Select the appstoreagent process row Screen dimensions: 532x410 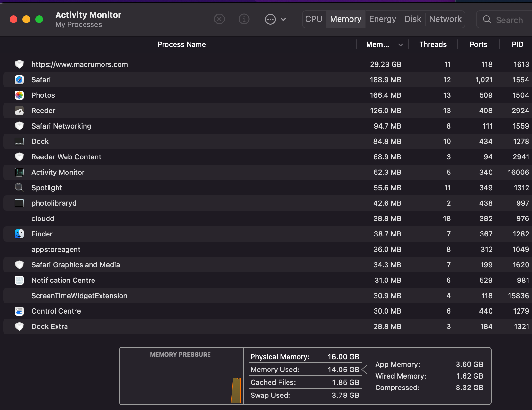[x=268, y=249]
